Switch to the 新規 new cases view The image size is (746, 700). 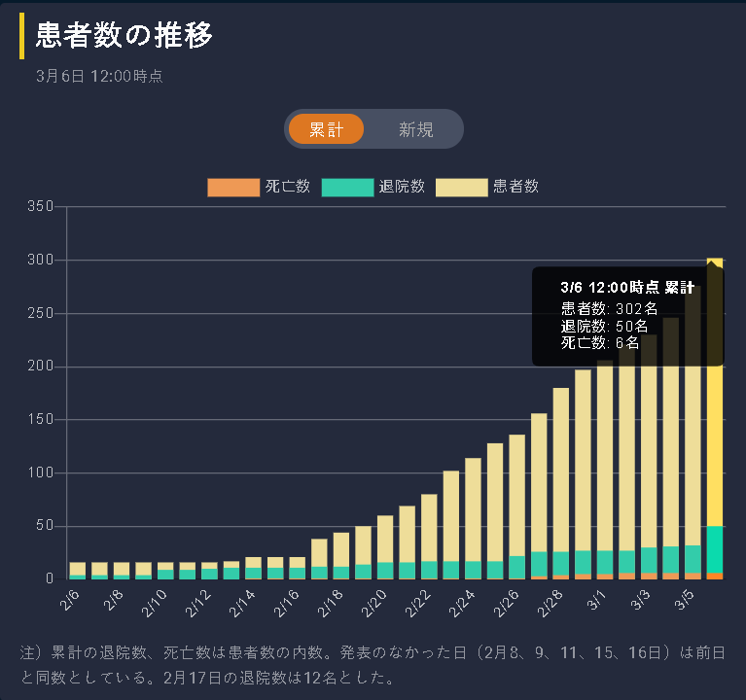tap(416, 129)
